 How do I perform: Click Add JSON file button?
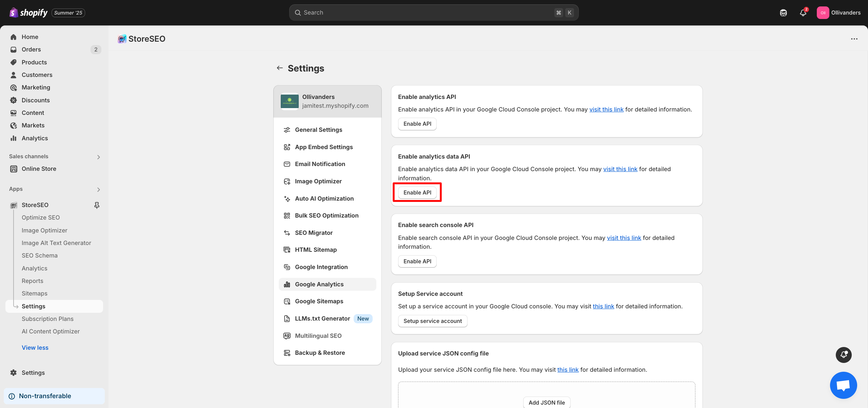click(x=547, y=402)
